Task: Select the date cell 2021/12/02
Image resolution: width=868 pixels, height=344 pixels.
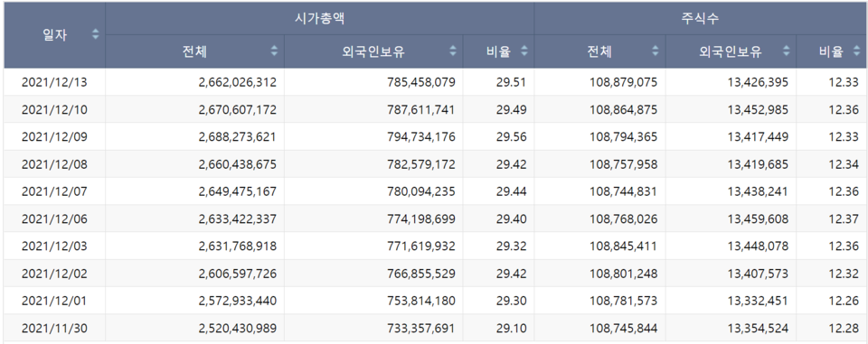Action: [x=54, y=274]
